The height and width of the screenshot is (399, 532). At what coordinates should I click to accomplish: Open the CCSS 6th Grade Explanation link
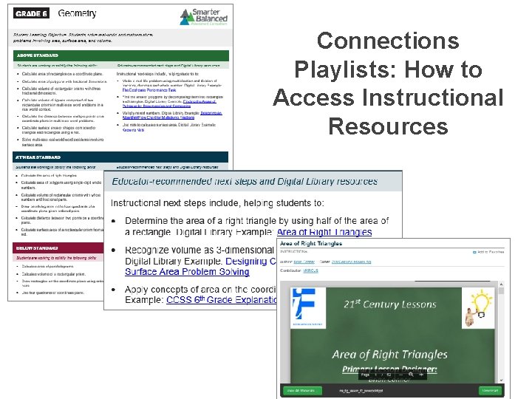221,300
